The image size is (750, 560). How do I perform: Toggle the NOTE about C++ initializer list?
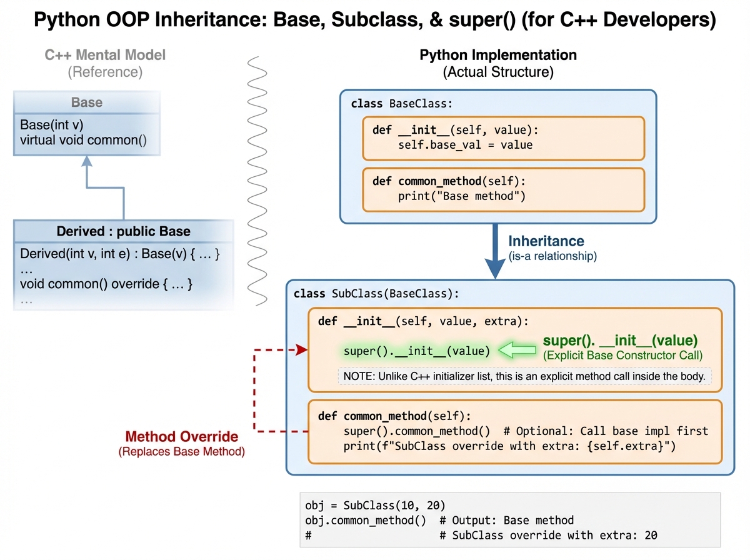tap(527, 376)
